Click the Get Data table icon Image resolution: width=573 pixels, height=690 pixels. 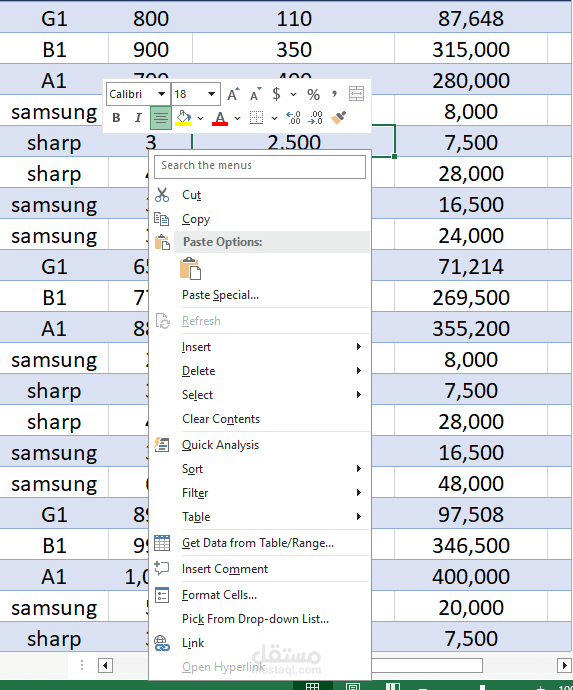point(162,543)
